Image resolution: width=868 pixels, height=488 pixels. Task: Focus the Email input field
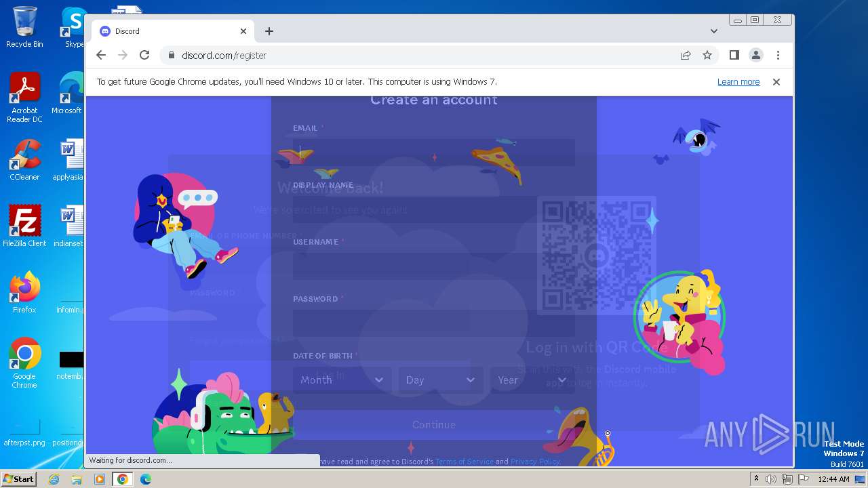(x=434, y=152)
